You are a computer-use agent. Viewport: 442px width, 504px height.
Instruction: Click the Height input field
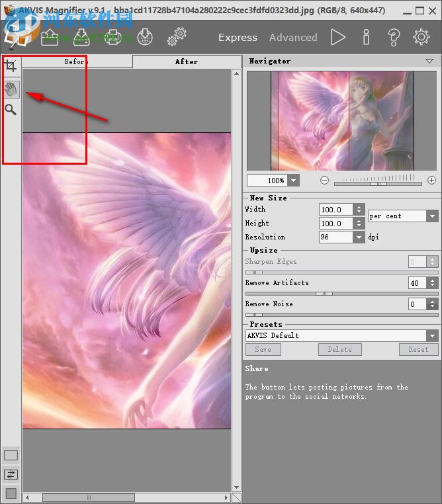click(336, 224)
